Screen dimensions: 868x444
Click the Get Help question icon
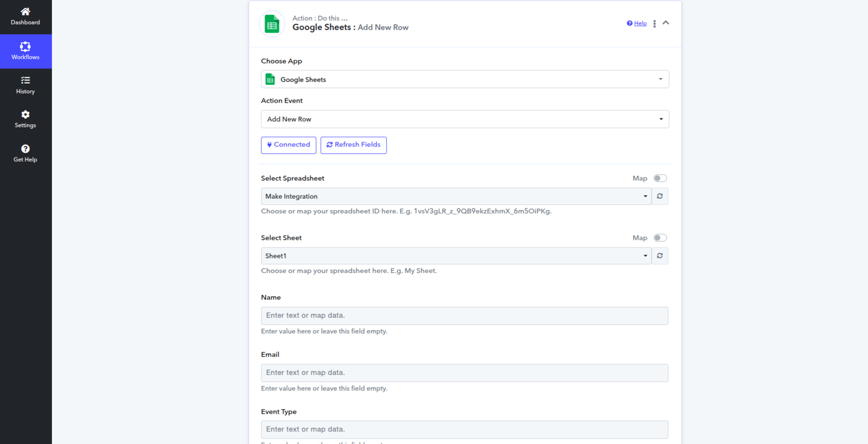[25, 149]
